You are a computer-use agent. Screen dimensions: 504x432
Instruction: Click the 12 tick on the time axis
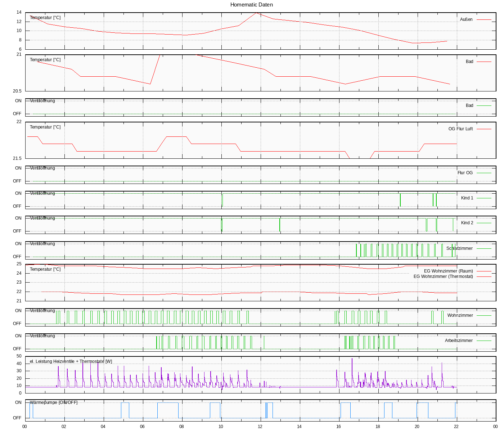coord(260,427)
